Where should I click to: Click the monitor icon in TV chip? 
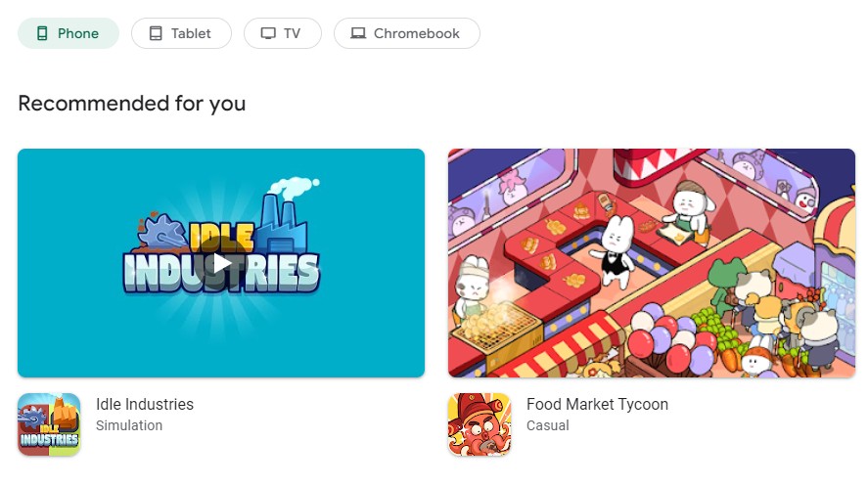pyautogui.click(x=268, y=33)
